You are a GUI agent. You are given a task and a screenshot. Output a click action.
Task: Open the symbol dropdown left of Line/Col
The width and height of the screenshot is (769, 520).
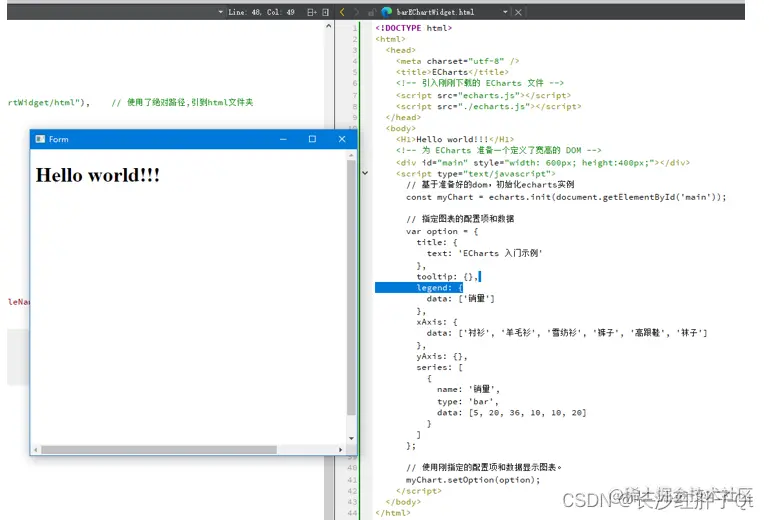pyautogui.click(x=221, y=12)
